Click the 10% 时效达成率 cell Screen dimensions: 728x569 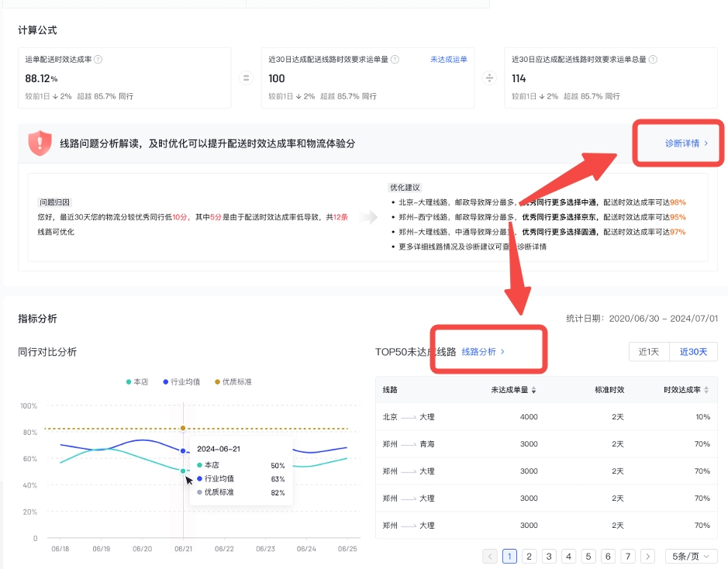702,417
